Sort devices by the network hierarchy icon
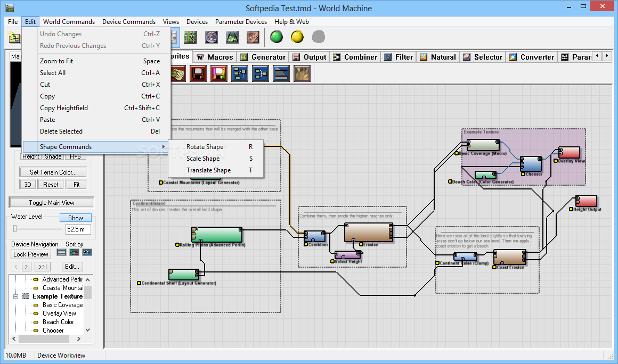618x364 pixels. [87, 252]
